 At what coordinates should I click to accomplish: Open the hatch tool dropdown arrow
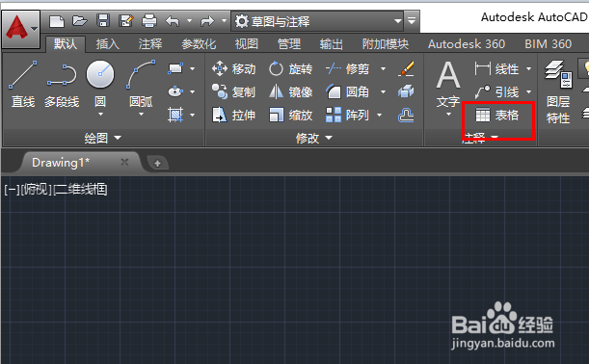point(193,115)
